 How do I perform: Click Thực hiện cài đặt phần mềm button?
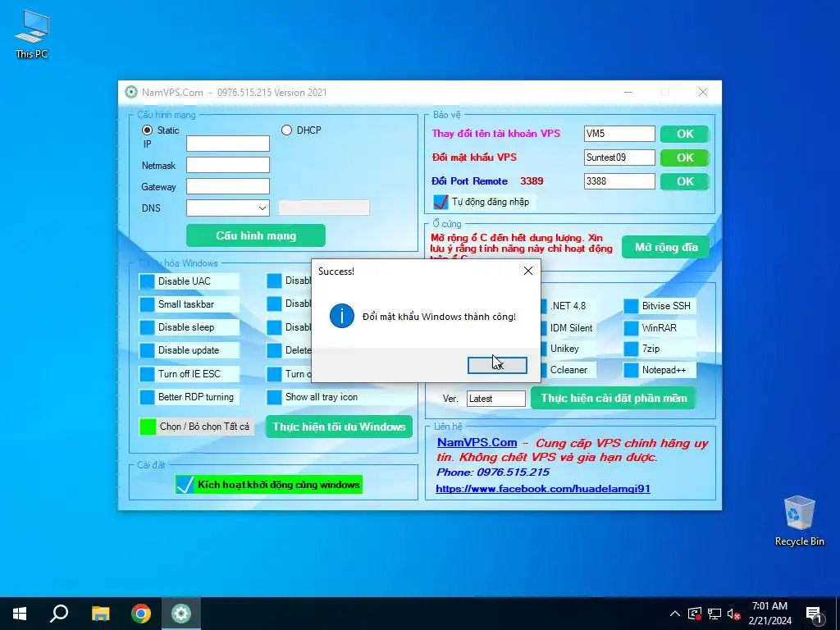[x=614, y=398]
